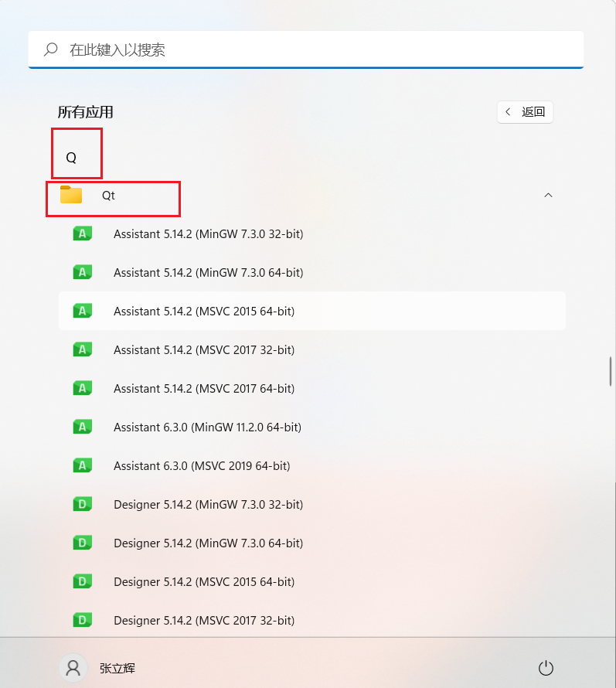Open the Q letter index header
The height and width of the screenshot is (688, 616).
tap(71, 158)
